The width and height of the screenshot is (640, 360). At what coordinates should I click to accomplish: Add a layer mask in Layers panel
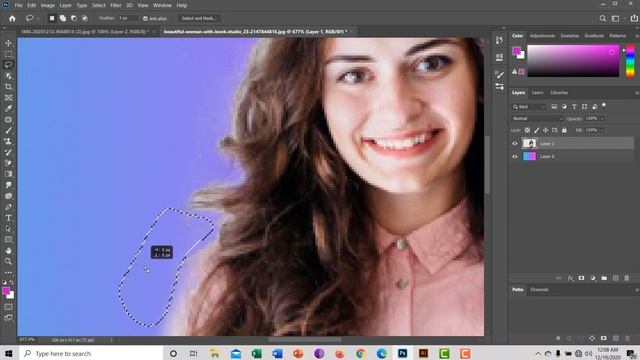581,278
